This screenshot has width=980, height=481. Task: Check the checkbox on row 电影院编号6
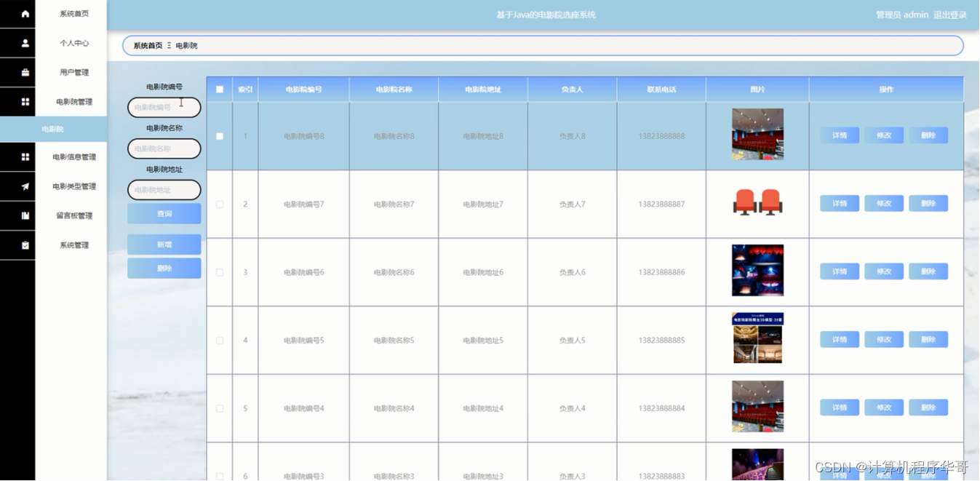pos(220,271)
